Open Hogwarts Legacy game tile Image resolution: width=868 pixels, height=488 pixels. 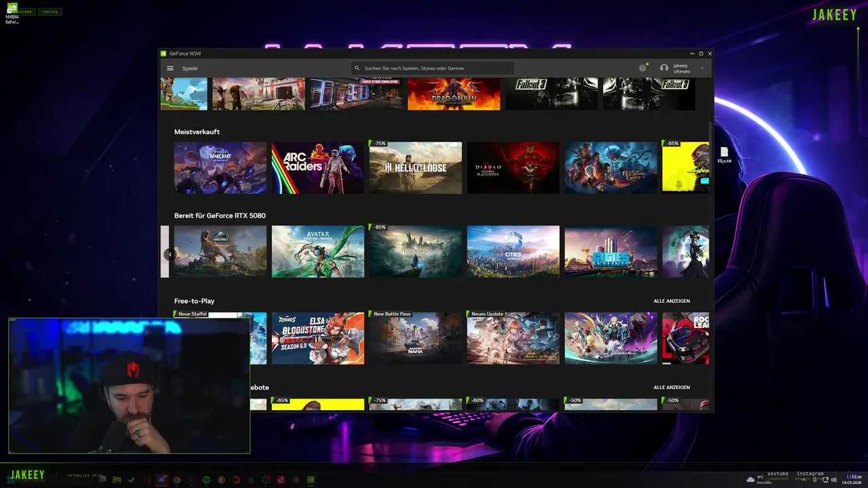[416, 251]
